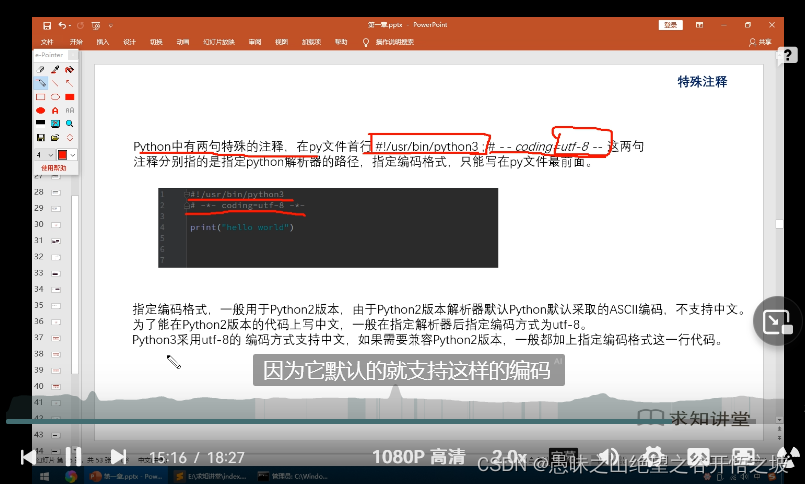Select the red text A tool

pyautogui.click(x=55, y=110)
